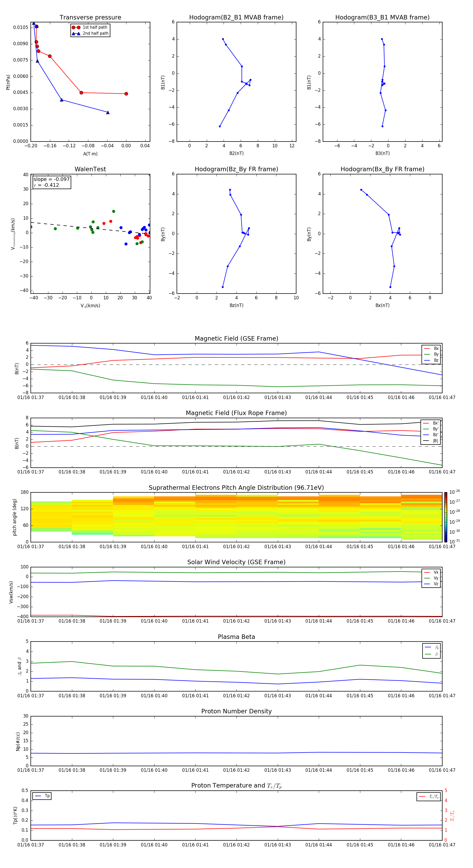The width and height of the screenshot is (473, 868).
Task: Click the 'Vx' legend entry
Action: (x=431, y=572)
